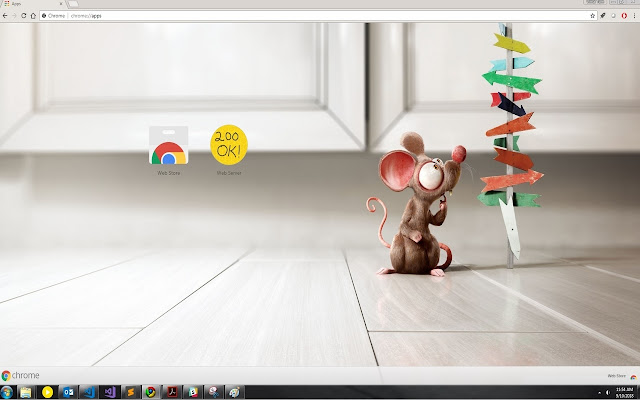
Task: Open Visual Studio Code from the taskbar
Action: pyautogui.click(x=89, y=392)
